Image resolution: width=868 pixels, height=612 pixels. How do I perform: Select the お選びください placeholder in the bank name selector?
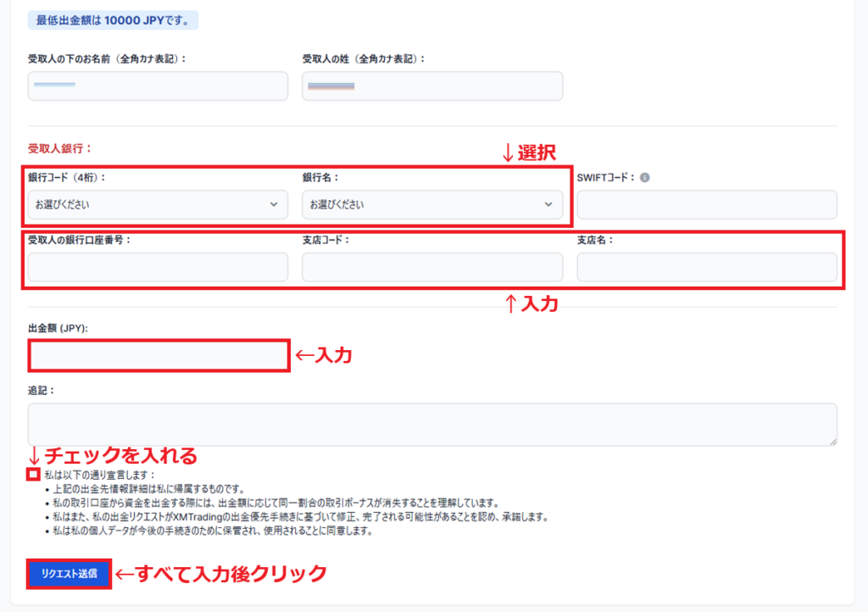pyautogui.click(x=337, y=205)
